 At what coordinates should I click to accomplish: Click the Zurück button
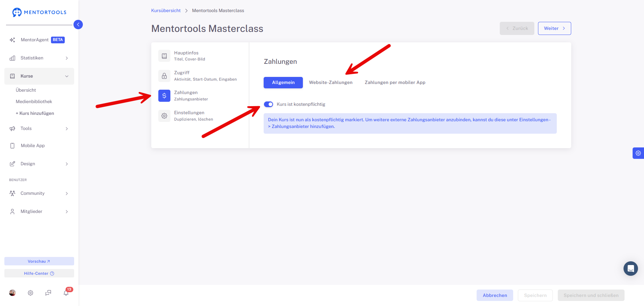tap(517, 29)
